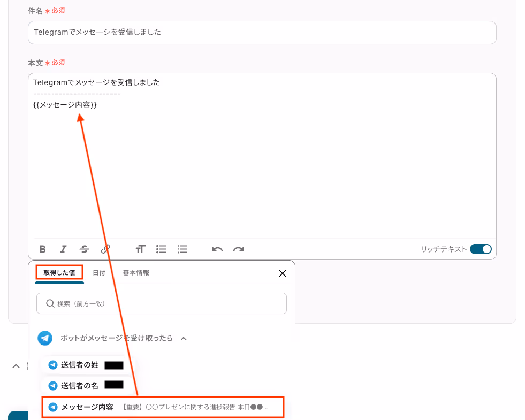Focus the 検索（前方一致） search box
This screenshot has height=420, width=525.
click(x=162, y=303)
